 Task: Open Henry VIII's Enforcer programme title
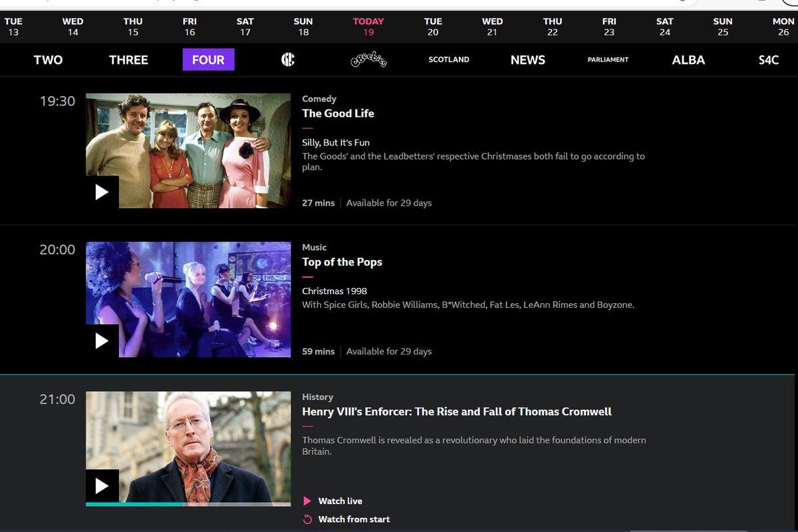coord(457,412)
